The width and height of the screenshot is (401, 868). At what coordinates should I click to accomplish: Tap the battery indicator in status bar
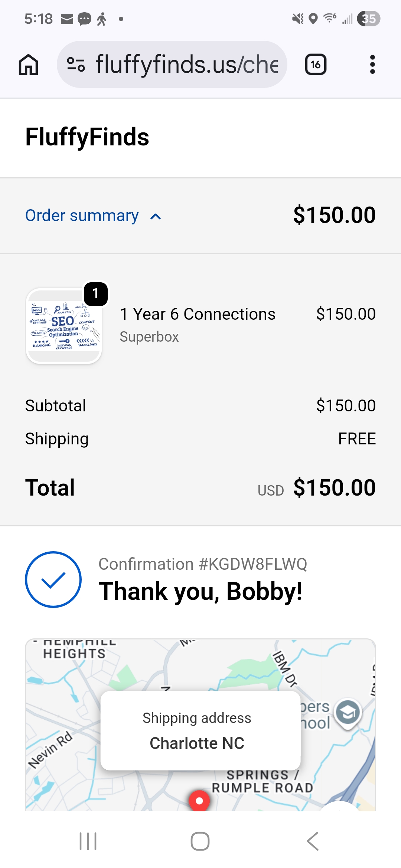368,19
